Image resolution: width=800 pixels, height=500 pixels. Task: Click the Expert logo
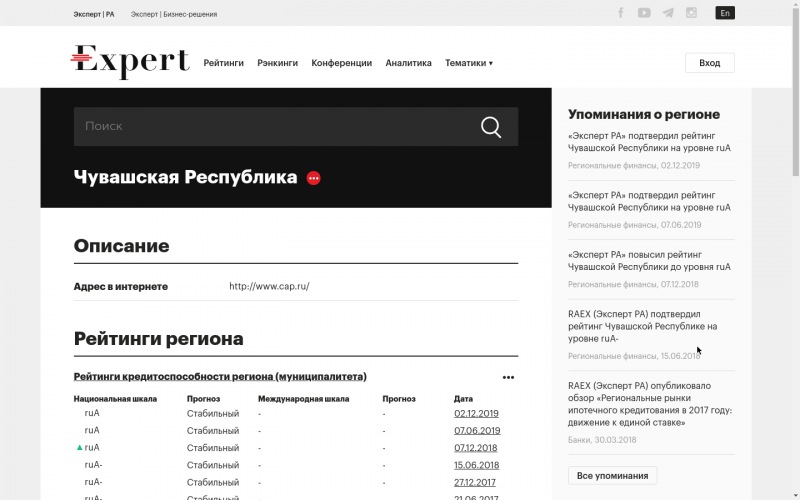coord(130,62)
